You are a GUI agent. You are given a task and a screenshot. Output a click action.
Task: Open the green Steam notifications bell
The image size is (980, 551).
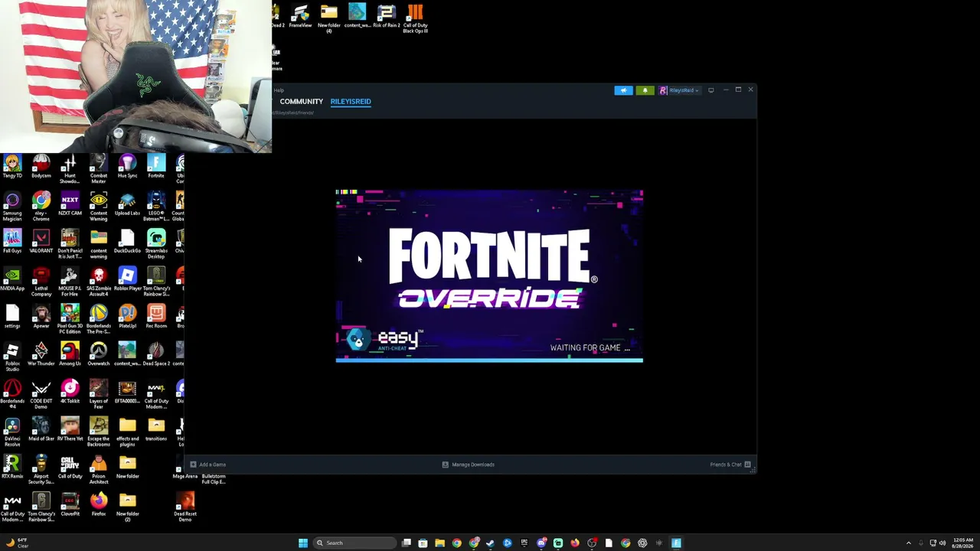coord(645,90)
